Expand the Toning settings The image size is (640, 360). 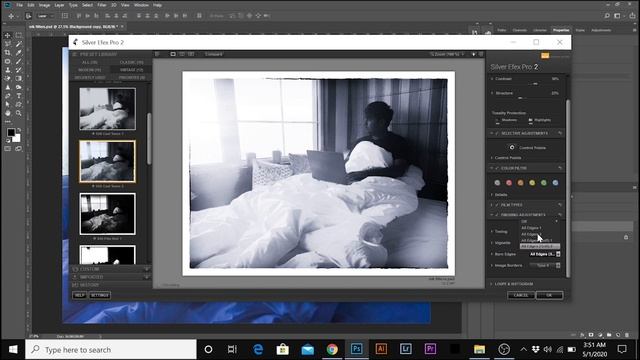point(492,231)
